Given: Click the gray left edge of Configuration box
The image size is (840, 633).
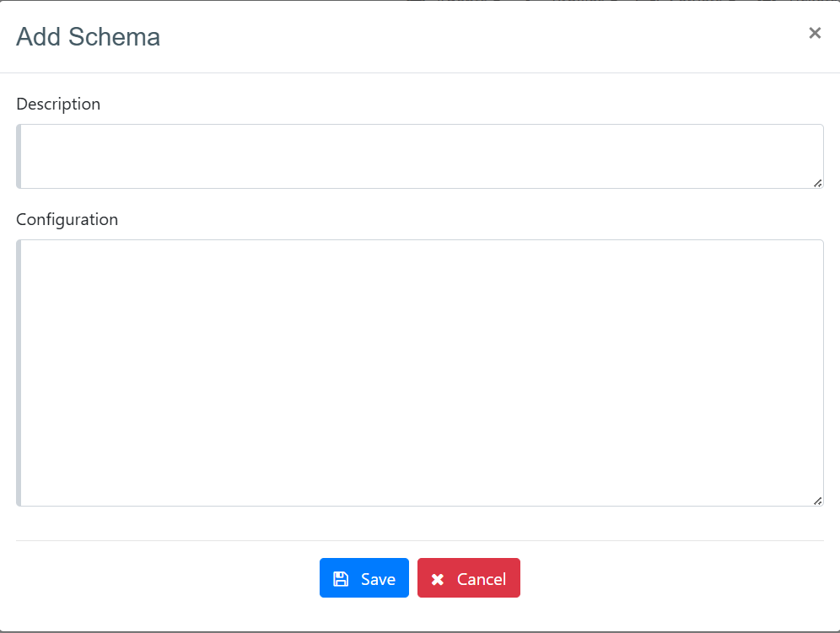Looking at the screenshot, I should click(19, 373).
